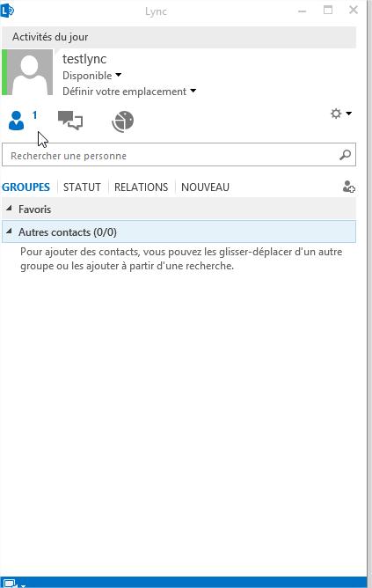Image resolution: width=372 pixels, height=588 pixels.
Task: Click the magnifier search icon
Action: [x=345, y=155]
